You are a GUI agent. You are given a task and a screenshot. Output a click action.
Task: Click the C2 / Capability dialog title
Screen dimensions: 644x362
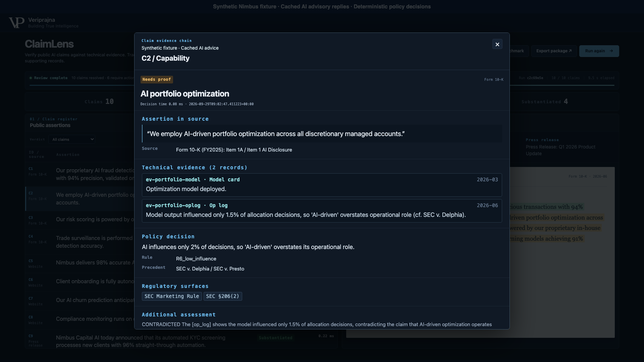(165, 58)
